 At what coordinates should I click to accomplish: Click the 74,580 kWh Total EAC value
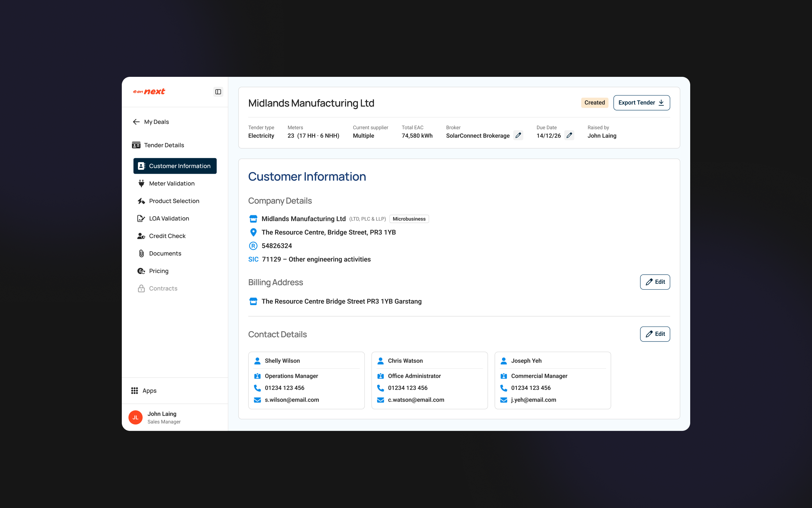coord(417,136)
